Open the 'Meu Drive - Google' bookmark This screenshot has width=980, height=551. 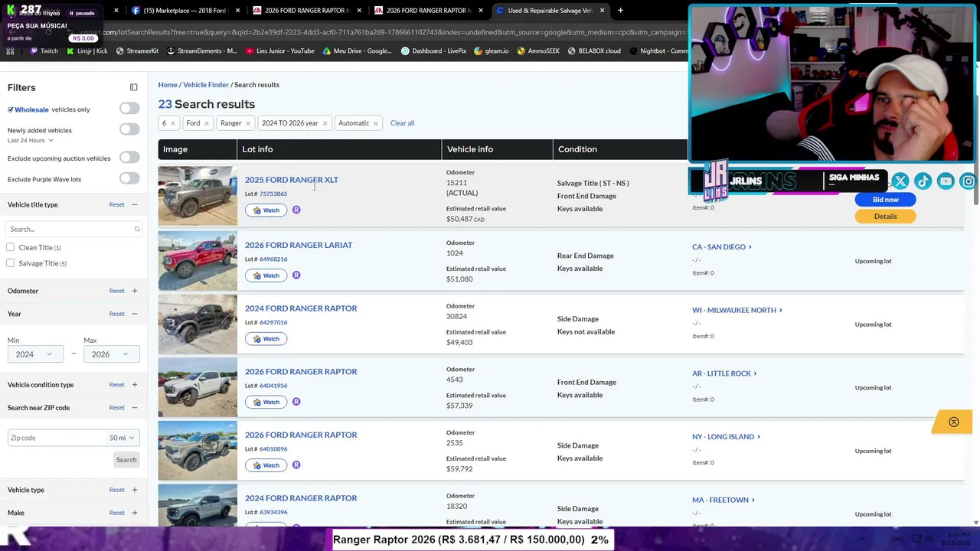pyautogui.click(x=358, y=51)
